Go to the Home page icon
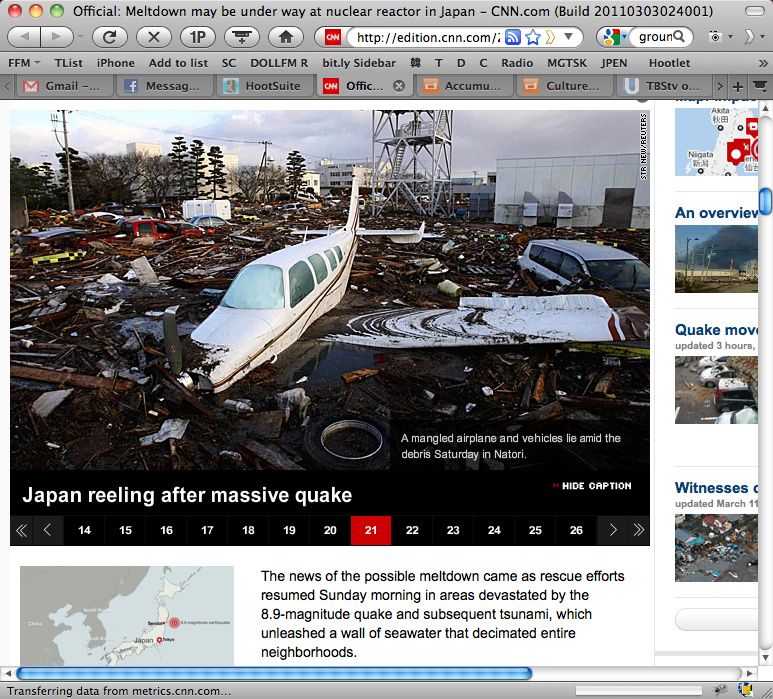Screen dimensions: 773x699 pyautogui.click(x=285, y=37)
